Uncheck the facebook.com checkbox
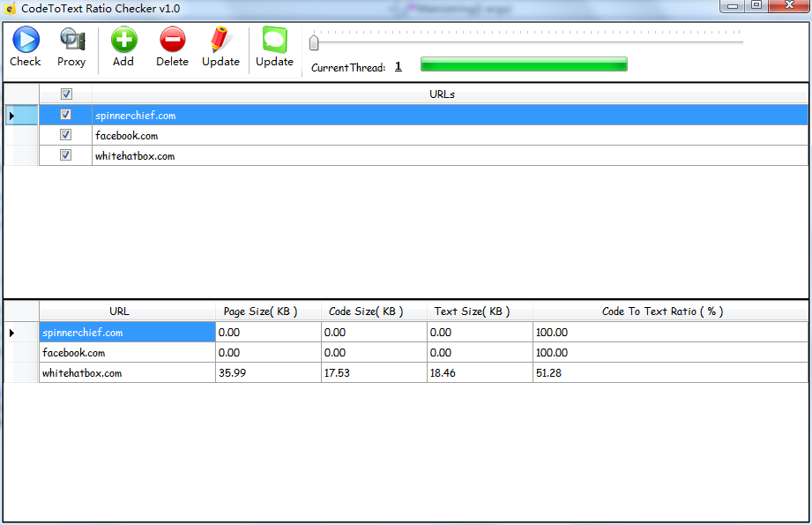Viewport: 812px width, 525px height. click(x=66, y=135)
